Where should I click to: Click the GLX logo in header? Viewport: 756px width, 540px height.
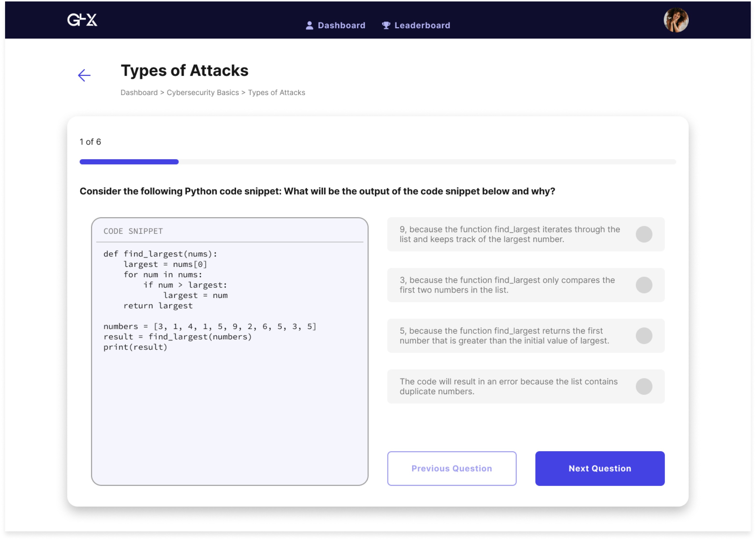[x=82, y=20]
